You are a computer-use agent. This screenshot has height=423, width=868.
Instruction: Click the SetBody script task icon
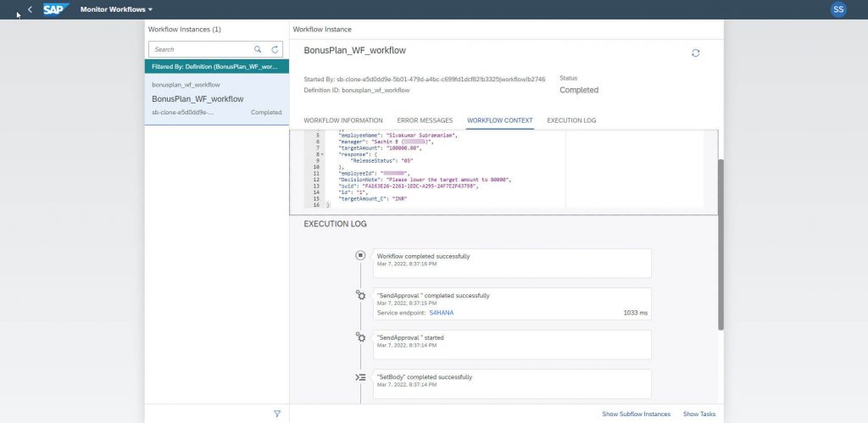click(360, 377)
